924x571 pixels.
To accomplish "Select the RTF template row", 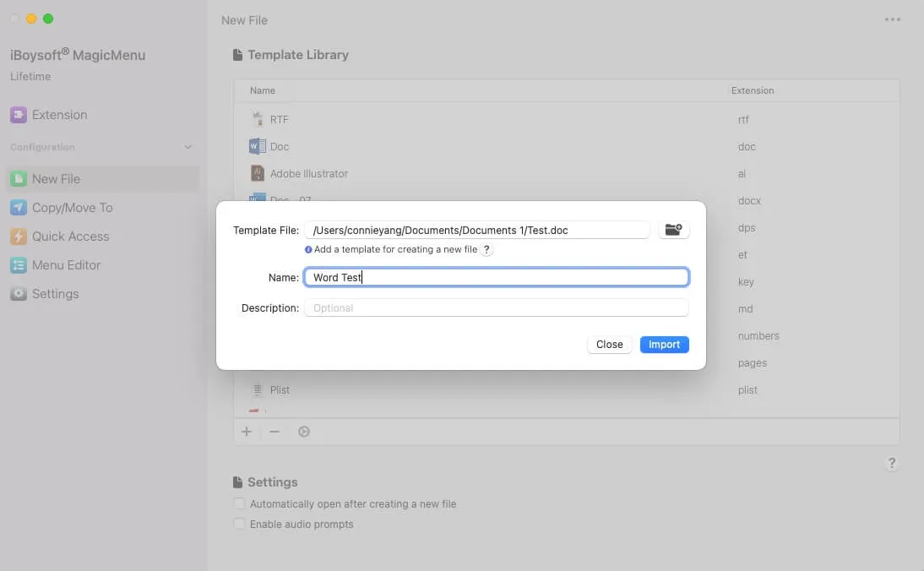I will coord(567,119).
